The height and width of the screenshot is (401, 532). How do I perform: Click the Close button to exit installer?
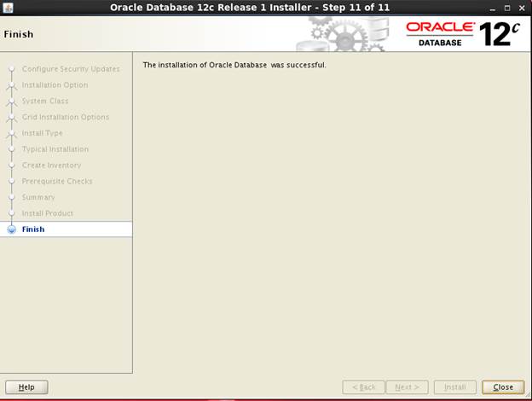coord(503,387)
